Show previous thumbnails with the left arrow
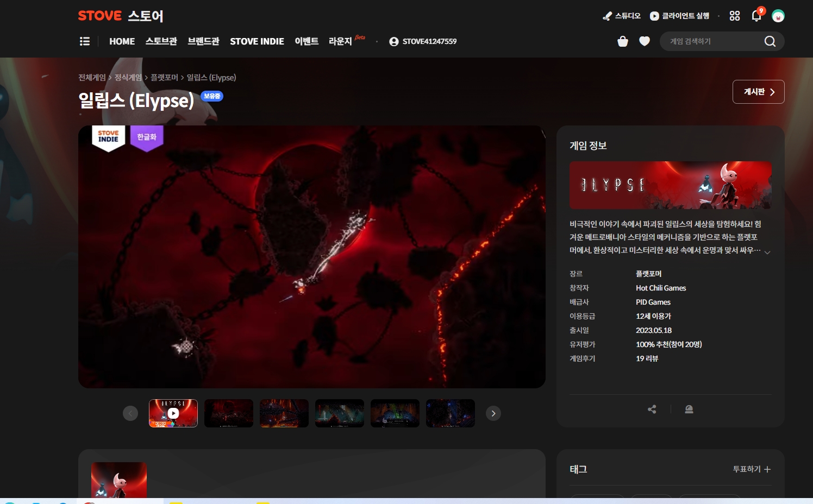The image size is (813, 504). pos(130,413)
